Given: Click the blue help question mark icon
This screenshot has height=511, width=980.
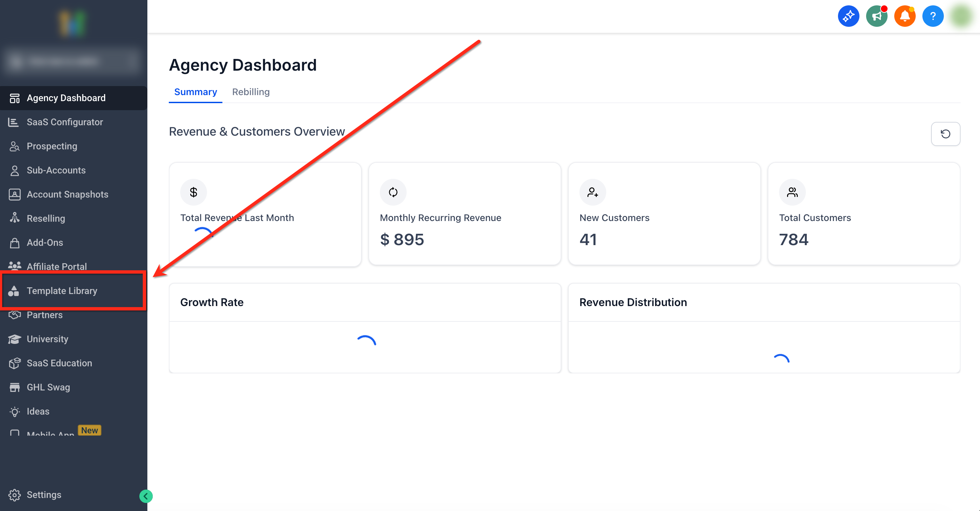Looking at the screenshot, I should (x=932, y=16).
